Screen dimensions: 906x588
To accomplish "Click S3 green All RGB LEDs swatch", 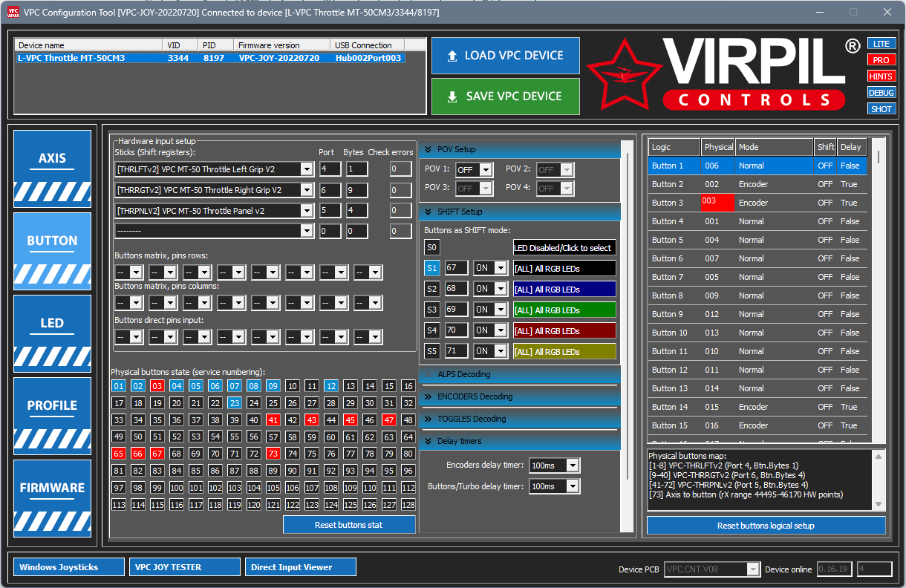I will (564, 310).
